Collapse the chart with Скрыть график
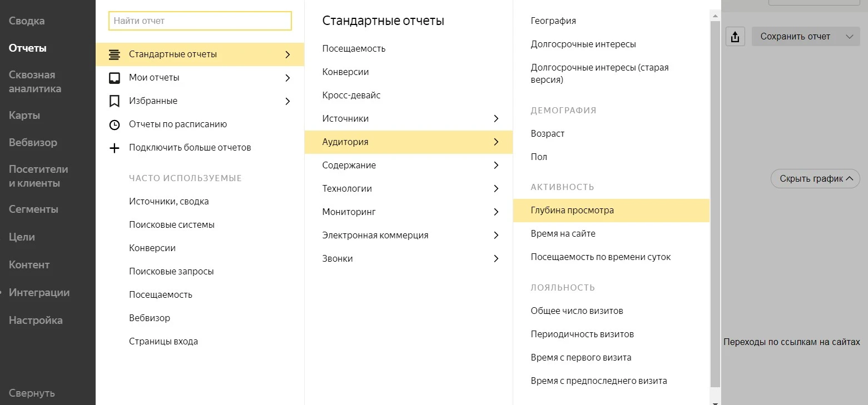This screenshot has width=868, height=405. tap(815, 178)
